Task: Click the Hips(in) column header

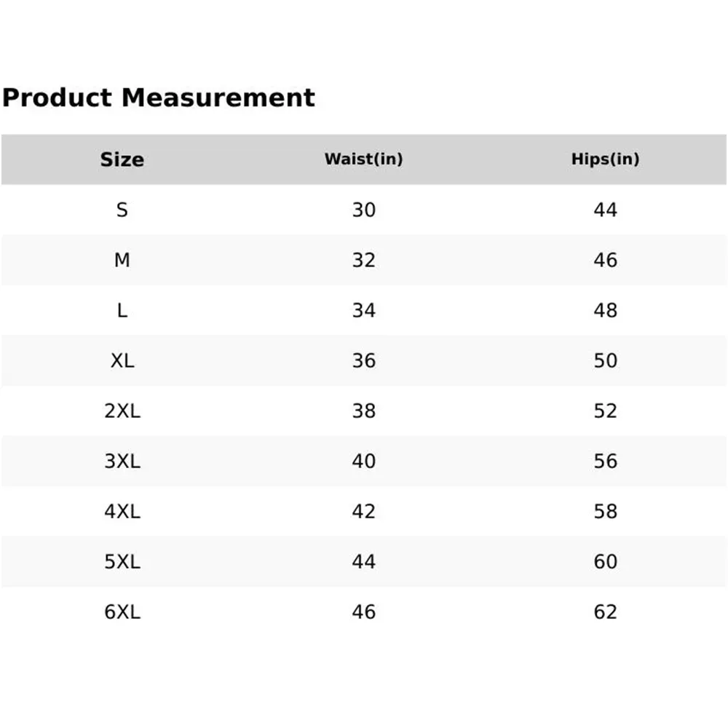Action: pos(605,159)
